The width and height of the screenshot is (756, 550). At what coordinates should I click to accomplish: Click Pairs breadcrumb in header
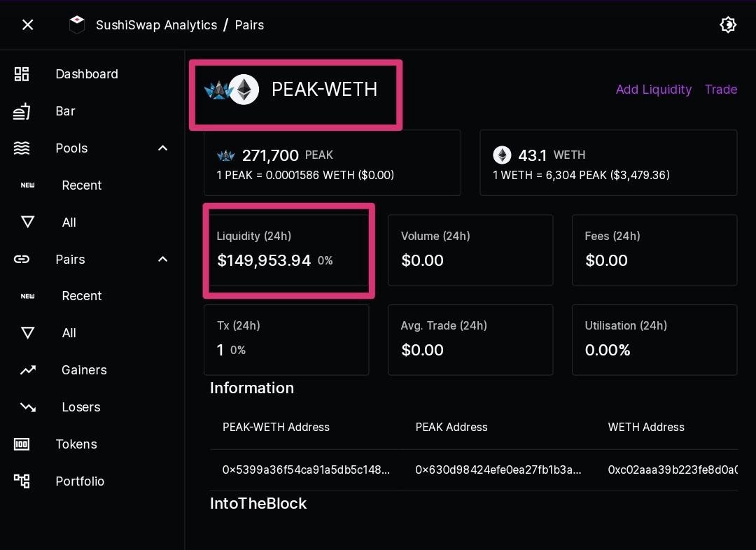point(249,25)
